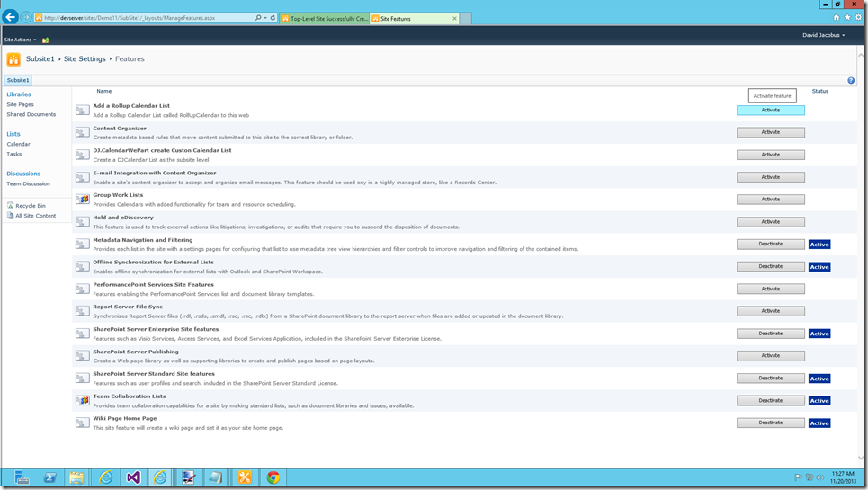Deactivate the Team Collaboration Lists feature
868x490 pixels.
771,400
